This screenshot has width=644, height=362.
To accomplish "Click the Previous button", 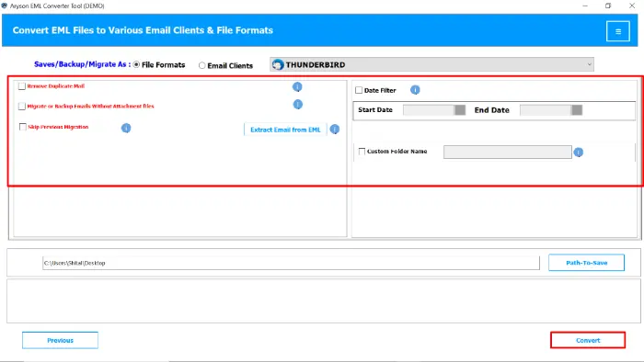I will tap(60, 340).
